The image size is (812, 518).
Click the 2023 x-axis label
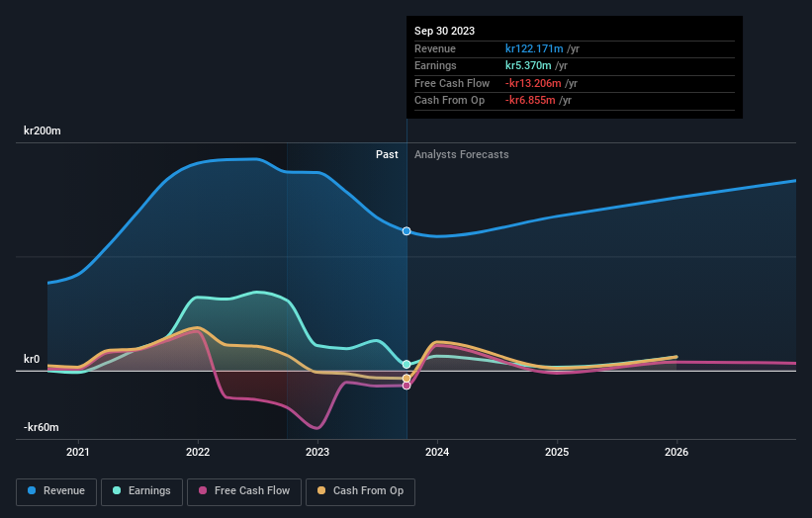[317, 452]
